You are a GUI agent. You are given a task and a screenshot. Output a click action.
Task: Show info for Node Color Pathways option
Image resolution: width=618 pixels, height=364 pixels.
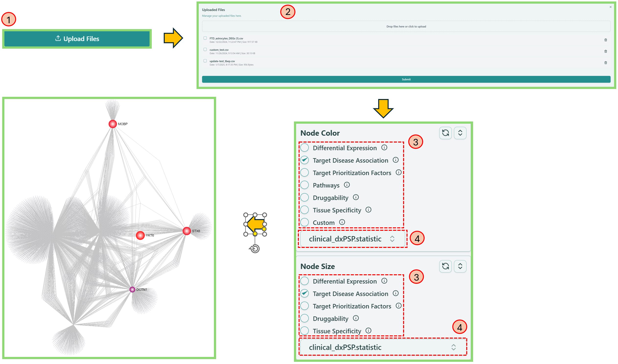point(346,185)
